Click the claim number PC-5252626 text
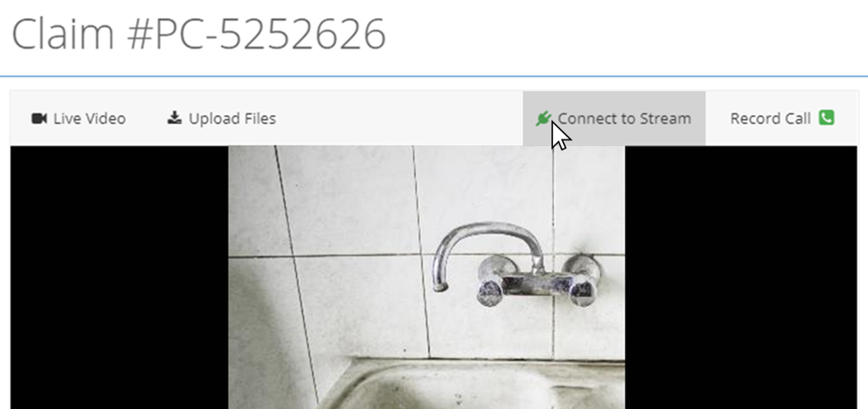Viewport: 868px width, 409px height. click(270, 34)
